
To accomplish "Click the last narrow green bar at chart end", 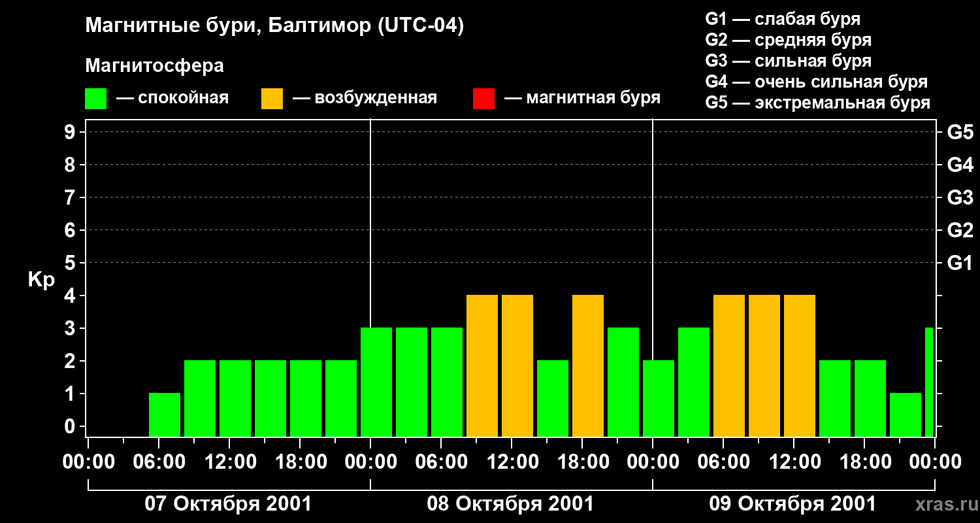I will [929, 382].
